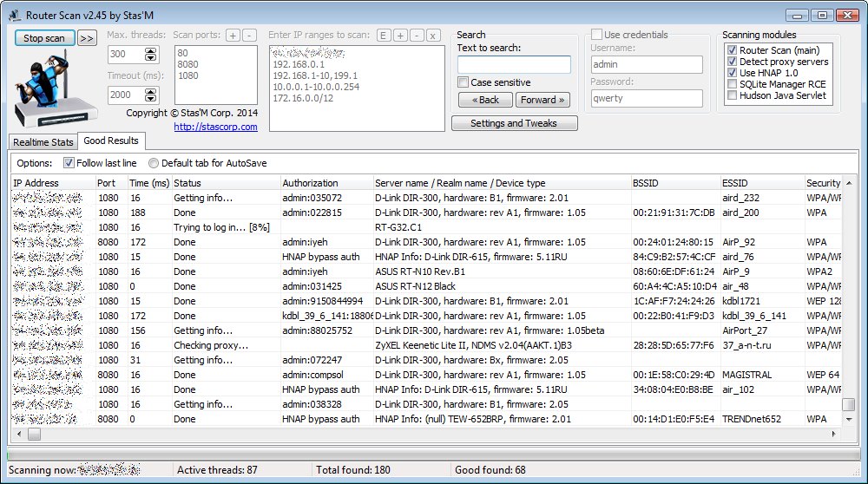The height and width of the screenshot is (484, 868).
Task: Select the 10.0.0.1-10.0.0.254 range entry
Action: click(x=316, y=87)
